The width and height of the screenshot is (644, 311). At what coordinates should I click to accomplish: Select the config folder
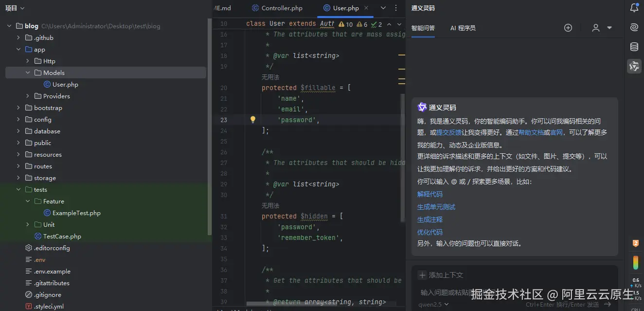(38, 119)
